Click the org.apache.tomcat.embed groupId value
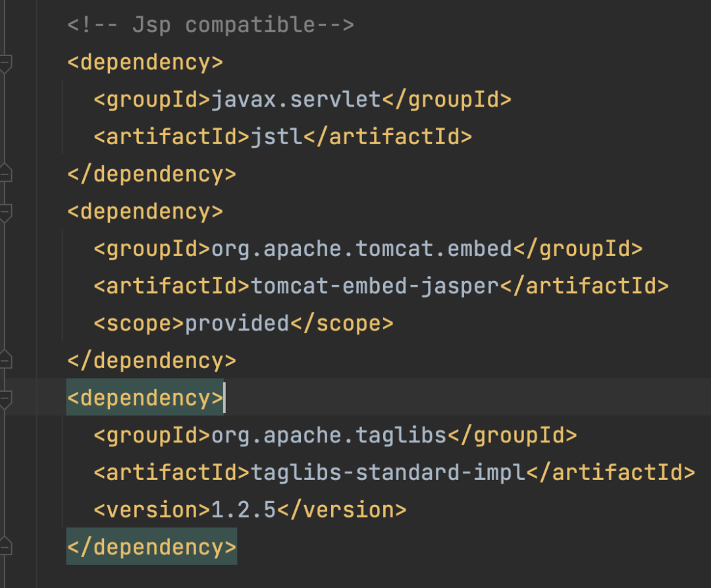Screen dimensions: 711x588 [361, 249]
